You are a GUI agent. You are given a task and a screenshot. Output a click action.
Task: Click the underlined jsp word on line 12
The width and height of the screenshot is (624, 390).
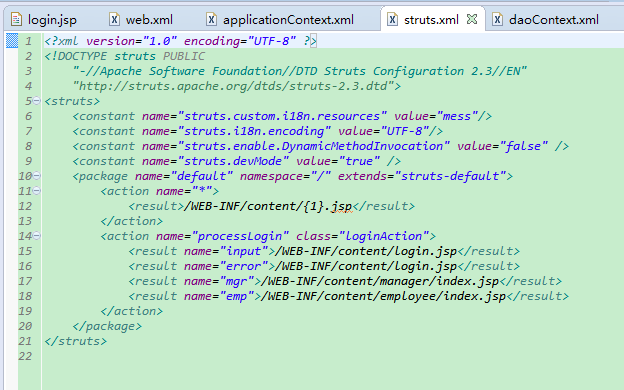point(341,207)
